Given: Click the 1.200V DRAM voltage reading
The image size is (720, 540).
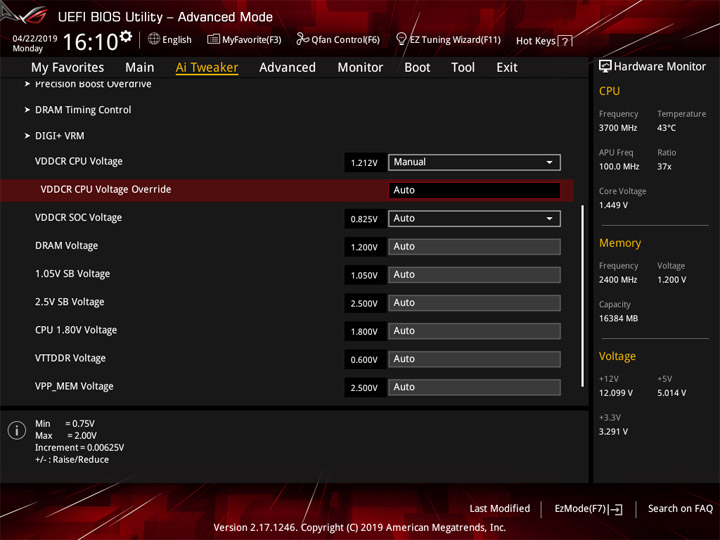Looking at the screenshot, I should point(364,248).
